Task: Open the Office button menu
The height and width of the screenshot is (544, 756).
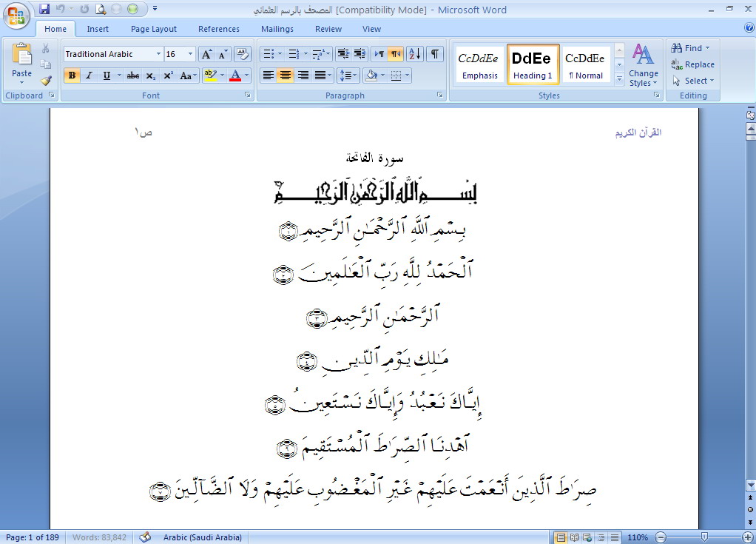Action: coord(16,16)
